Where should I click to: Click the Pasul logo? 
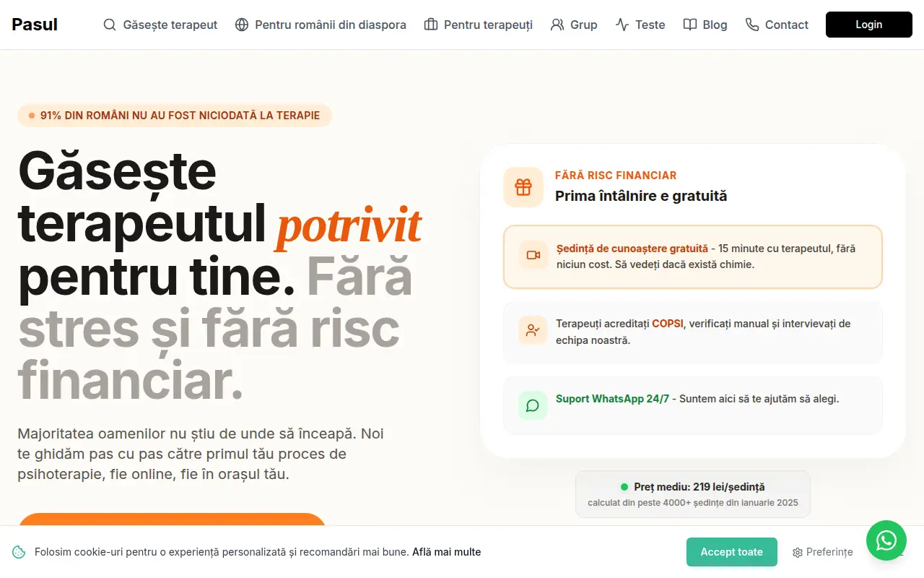click(35, 25)
